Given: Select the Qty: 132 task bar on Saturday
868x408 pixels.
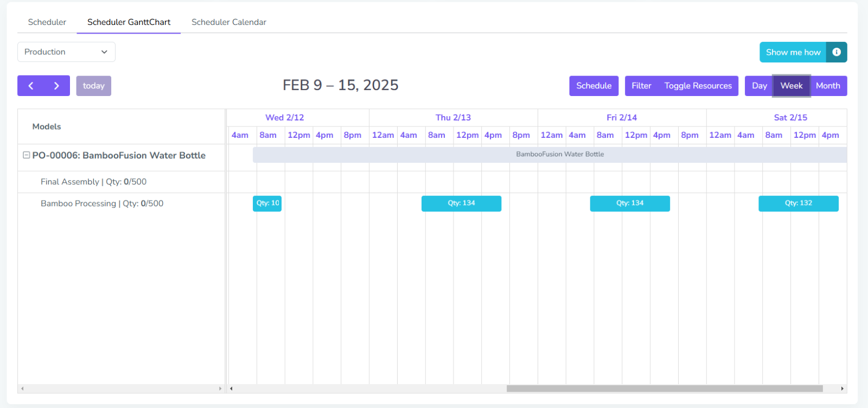Looking at the screenshot, I should [798, 203].
